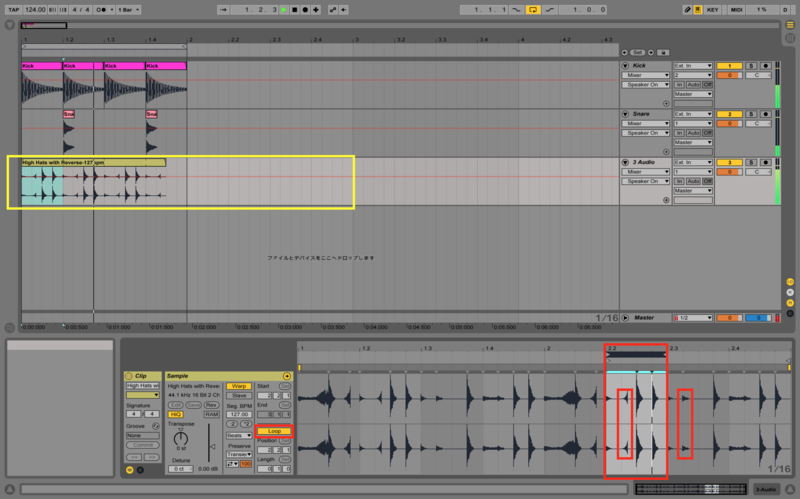Select first magenta Kick clip

coord(42,66)
